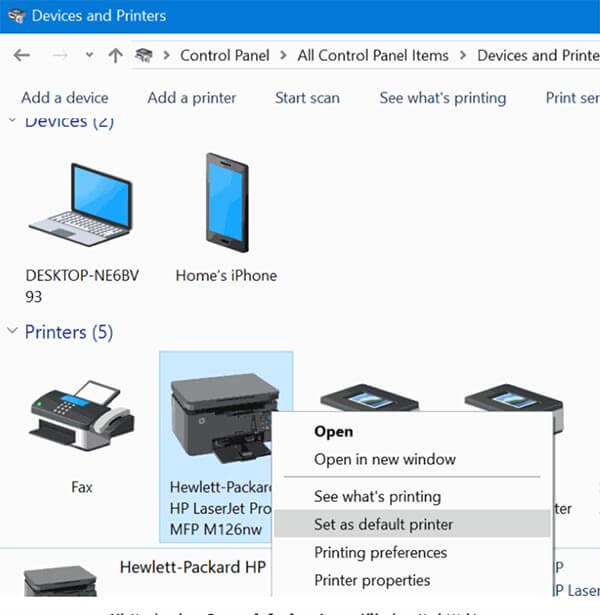The height and width of the screenshot is (615, 600).
Task: Select the Fax printer icon
Action: click(x=82, y=416)
